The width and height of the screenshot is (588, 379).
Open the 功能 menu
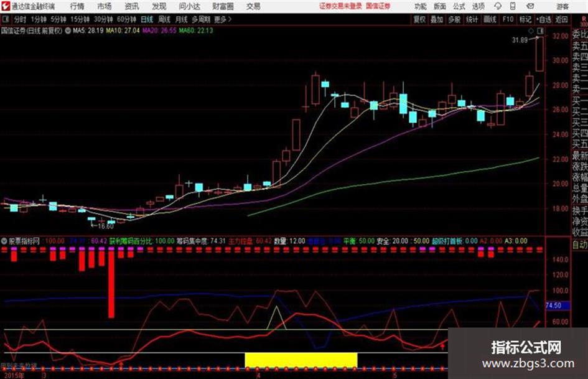tap(421, 6)
